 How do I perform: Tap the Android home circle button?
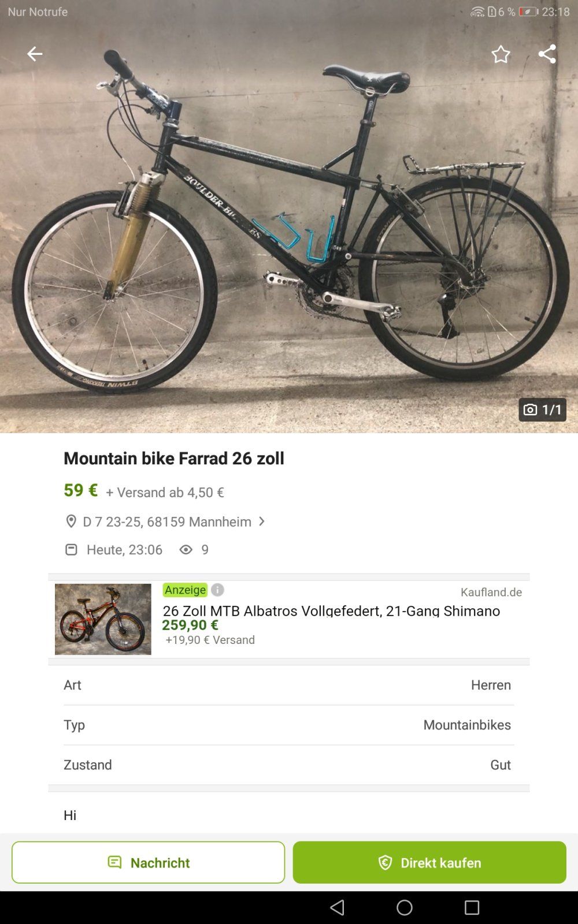tap(405, 907)
